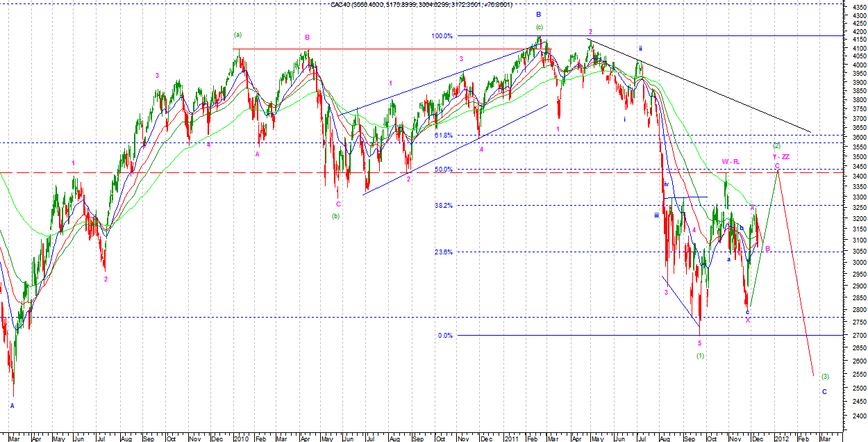Select the 23.6% Fibonacci retracement label
Image resolution: width=868 pixels, height=442 pixels.
pos(442,252)
